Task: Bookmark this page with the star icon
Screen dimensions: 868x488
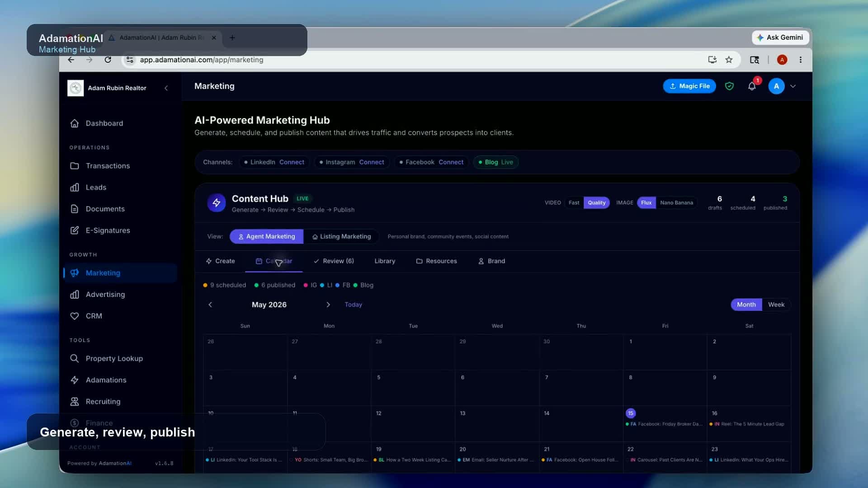Action: (729, 60)
